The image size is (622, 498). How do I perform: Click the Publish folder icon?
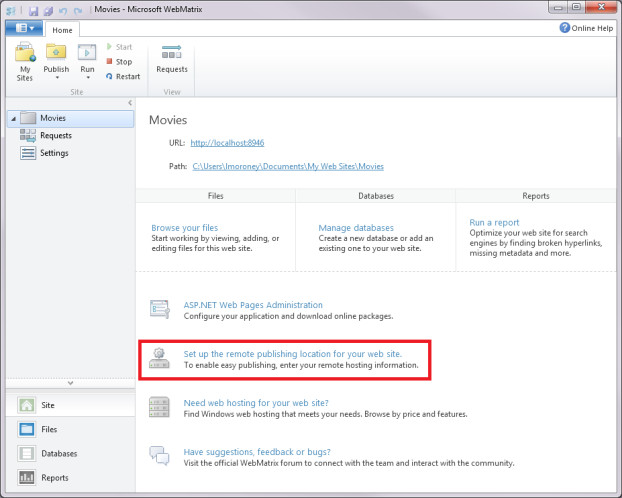click(56, 52)
